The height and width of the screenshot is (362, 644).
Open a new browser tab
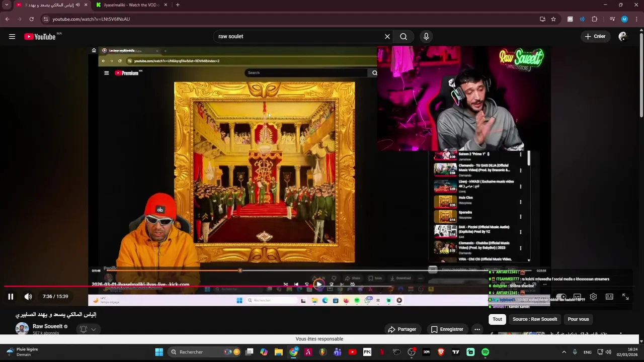(x=178, y=5)
